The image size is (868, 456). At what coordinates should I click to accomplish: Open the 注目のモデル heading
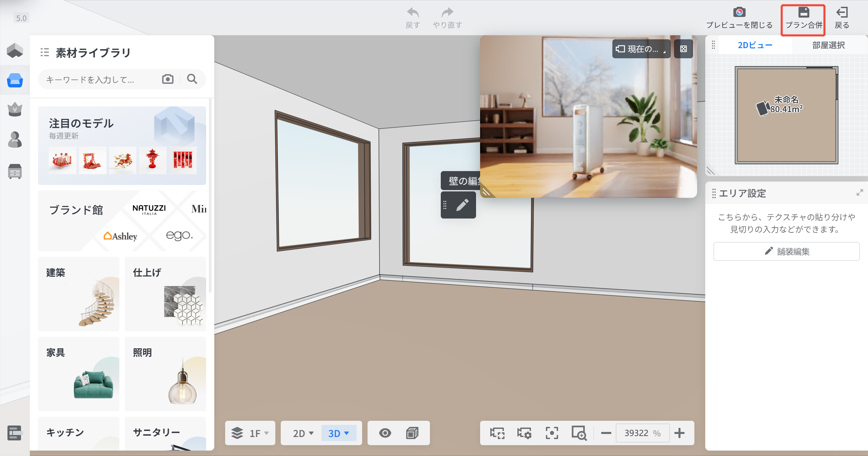pos(81,123)
